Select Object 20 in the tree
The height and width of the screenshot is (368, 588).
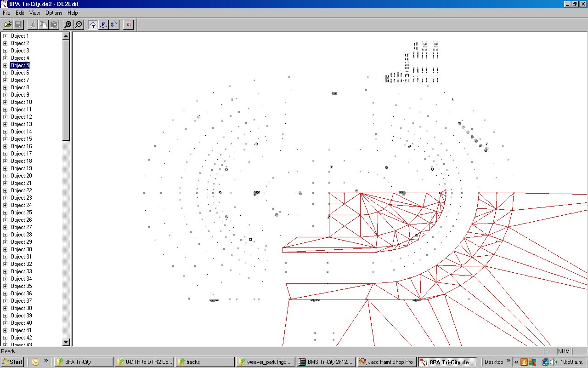pos(21,176)
